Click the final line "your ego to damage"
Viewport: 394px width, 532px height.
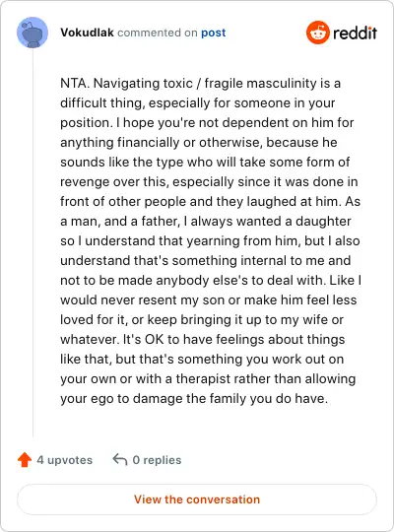194,399
